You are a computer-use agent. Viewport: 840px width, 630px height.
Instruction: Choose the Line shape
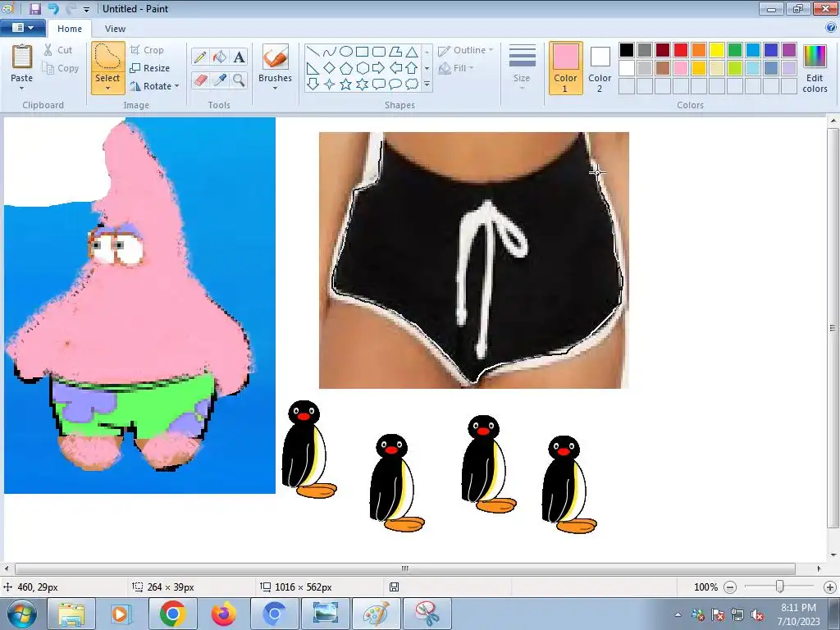coord(313,52)
